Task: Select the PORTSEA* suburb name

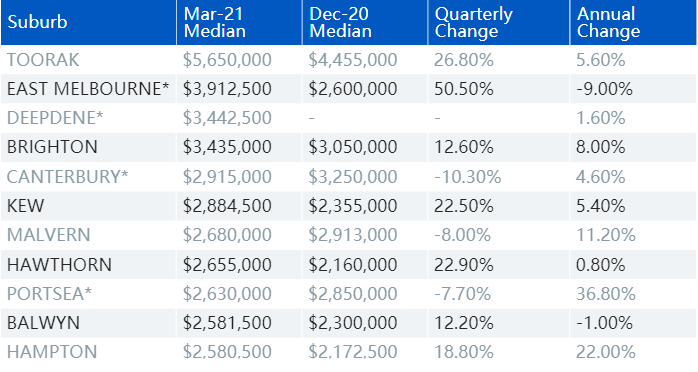Action: (x=49, y=294)
